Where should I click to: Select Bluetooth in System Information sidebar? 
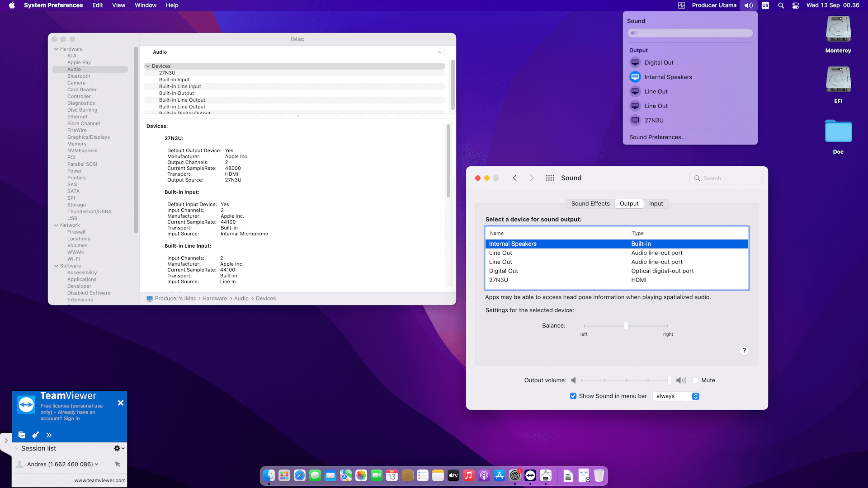click(79, 76)
